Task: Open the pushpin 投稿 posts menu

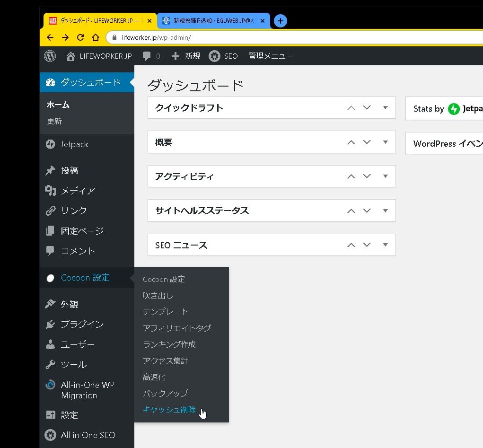Action: coord(51,171)
